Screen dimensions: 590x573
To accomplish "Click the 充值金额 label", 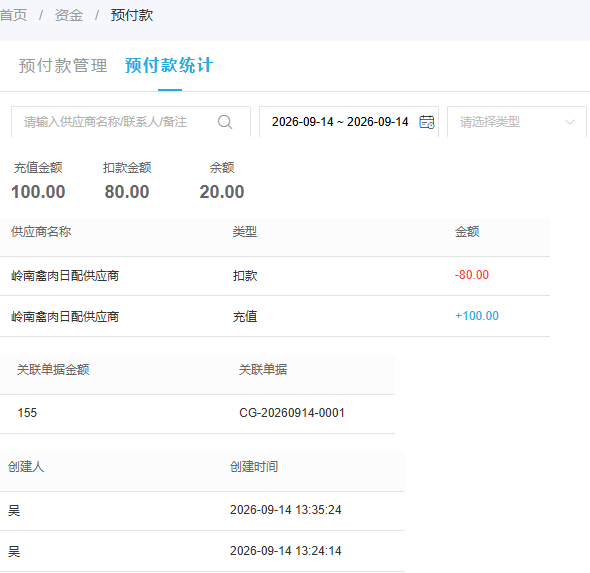I will pyautogui.click(x=38, y=168).
